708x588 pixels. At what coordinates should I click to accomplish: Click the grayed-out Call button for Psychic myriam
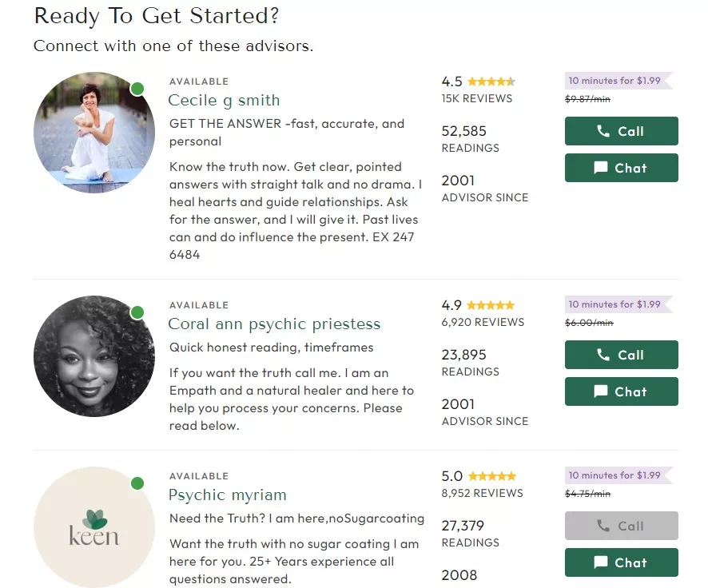[621, 526]
